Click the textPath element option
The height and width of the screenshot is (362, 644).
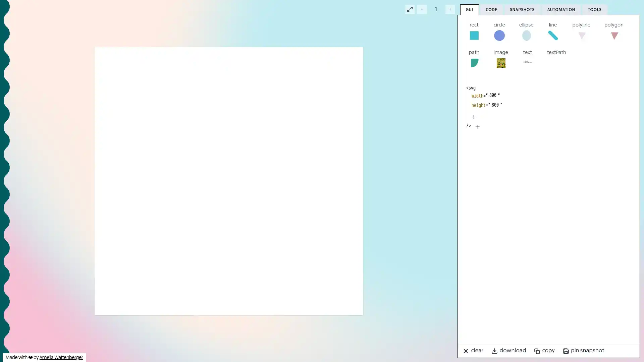pos(556,52)
